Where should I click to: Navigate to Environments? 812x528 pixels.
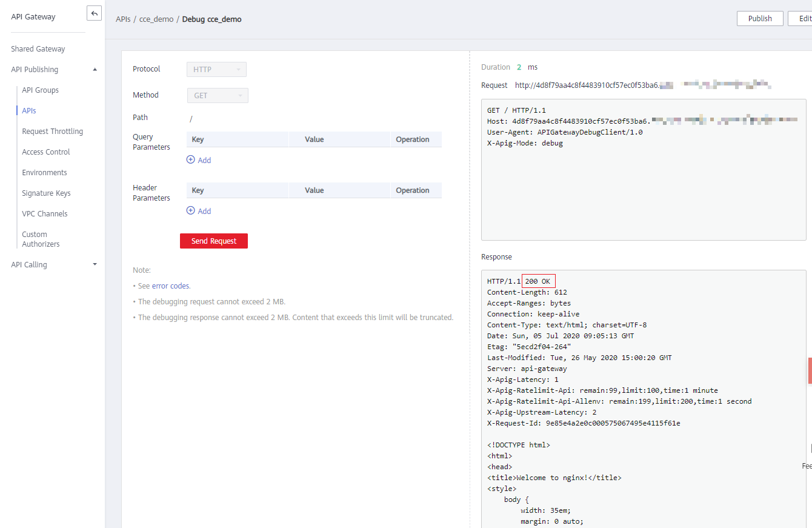click(45, 173)
